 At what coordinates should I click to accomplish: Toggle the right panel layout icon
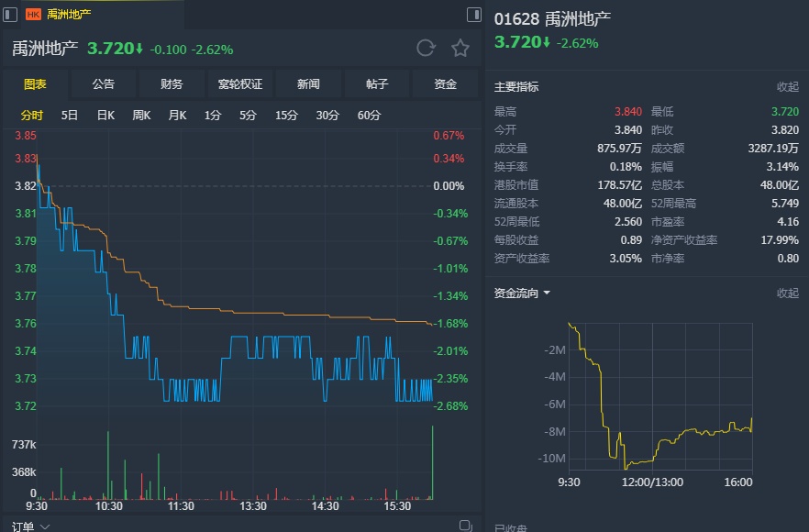(474, 15)
